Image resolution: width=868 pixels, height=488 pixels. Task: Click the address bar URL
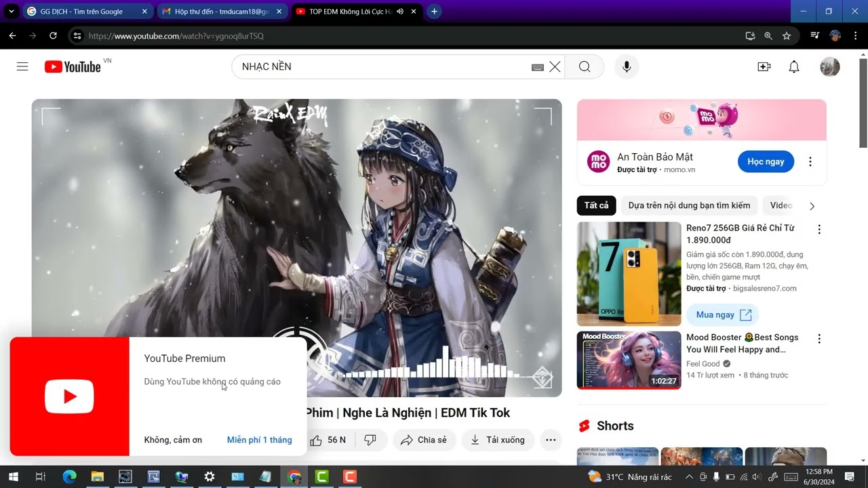176,36
